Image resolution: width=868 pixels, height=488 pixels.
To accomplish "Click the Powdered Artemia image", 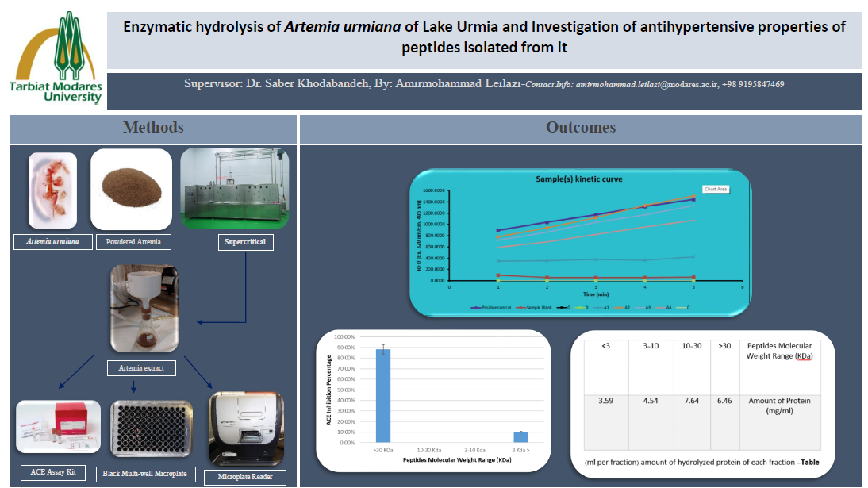I will pos(131,188).
